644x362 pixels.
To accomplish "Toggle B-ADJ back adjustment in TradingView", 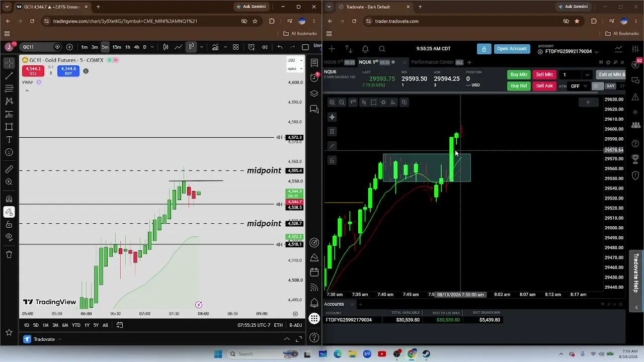I will pos(296,325).
